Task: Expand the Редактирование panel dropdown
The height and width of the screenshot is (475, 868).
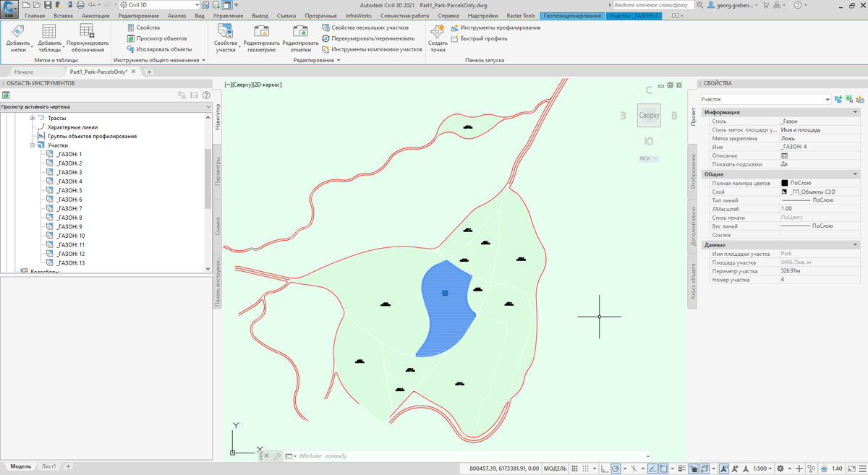Action: pos(318,61)
